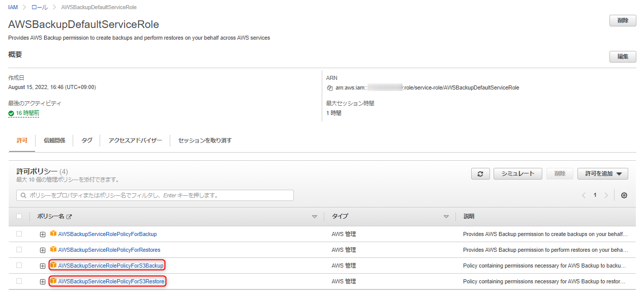644x293 pixels.
Task: Click the external link icon beside ポリシー名 header
Action: point(69,216)
